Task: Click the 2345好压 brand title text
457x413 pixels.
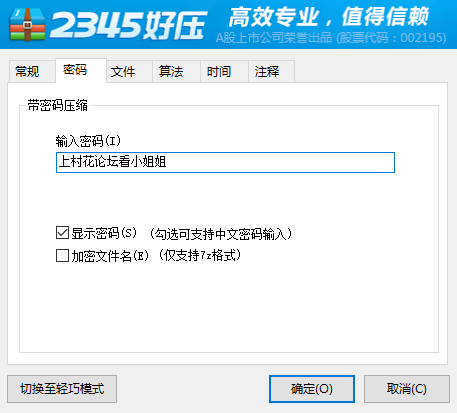Action: click(x=128, y=25)
